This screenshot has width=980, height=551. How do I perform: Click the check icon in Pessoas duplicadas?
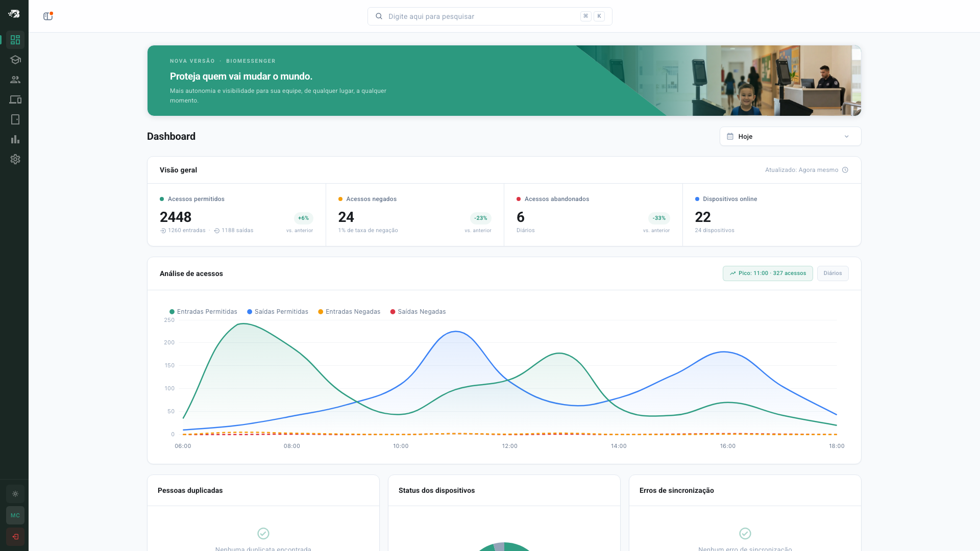click(263, 533)
